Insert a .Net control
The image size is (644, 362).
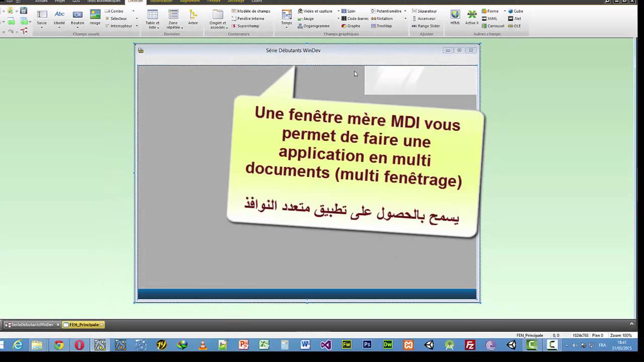(515, 19)
